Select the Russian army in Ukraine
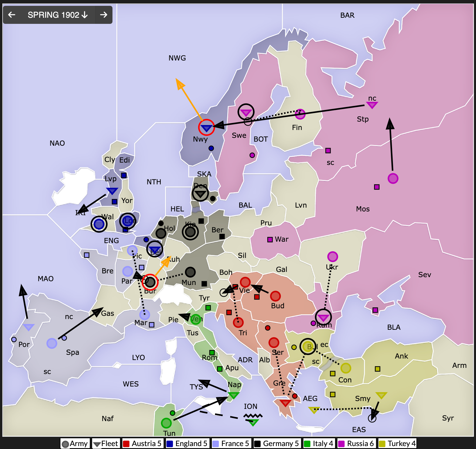This screenshot has height=449, width=476. click(x=332, y=256)
